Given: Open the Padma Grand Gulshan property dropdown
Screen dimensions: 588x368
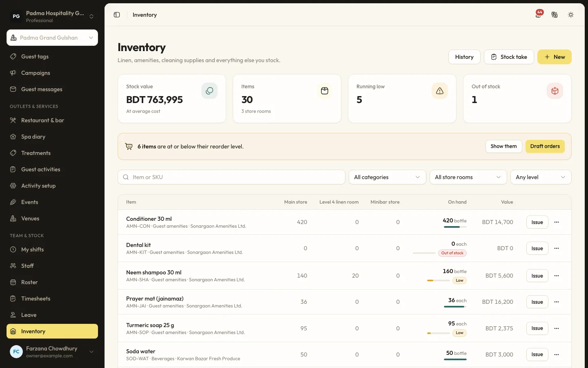Looking at the screenshot, I should (52, 38).
